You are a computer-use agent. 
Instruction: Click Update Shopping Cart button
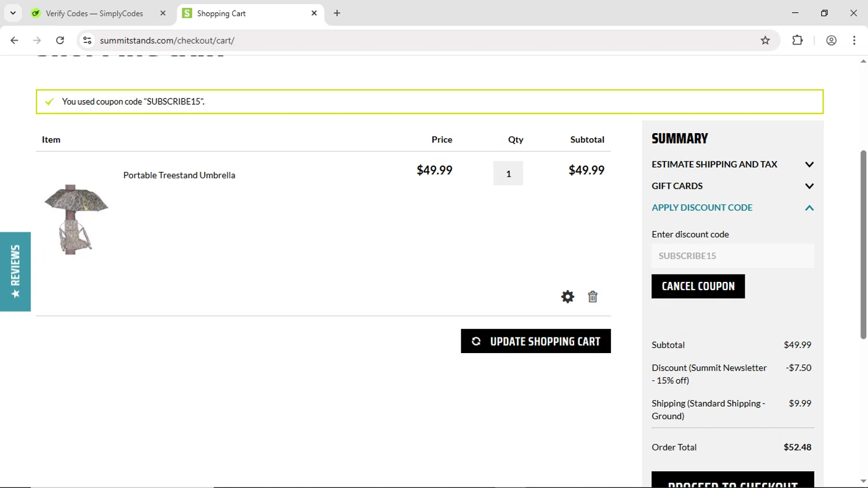(x=536, y=341)
